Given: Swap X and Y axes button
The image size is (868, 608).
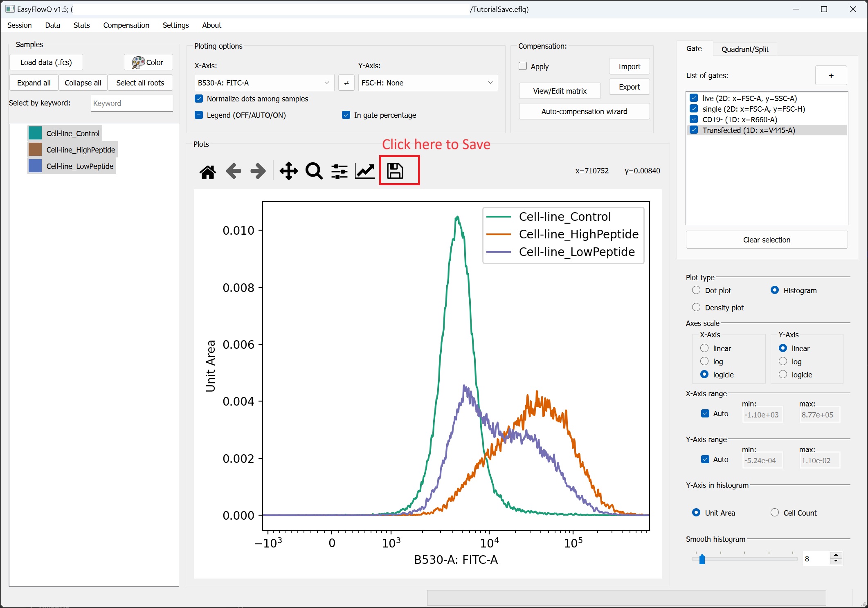Looking at the screenshot, I should point(346,83).
